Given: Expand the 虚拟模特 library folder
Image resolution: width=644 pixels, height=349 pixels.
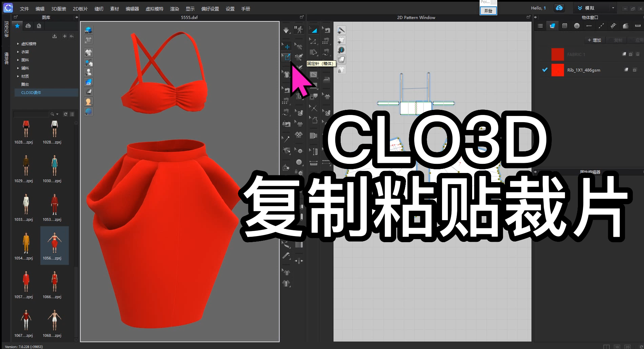Looking at the screenshot, I should (18, 44).
